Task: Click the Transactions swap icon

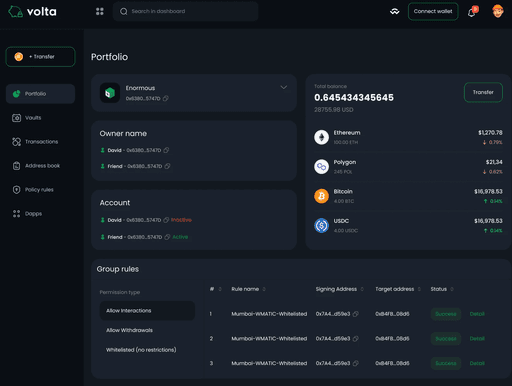Action: tap(16, 142)
